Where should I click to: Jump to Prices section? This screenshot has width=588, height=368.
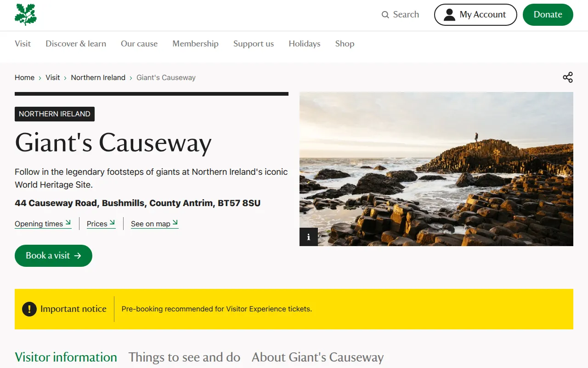pyautogui.click(x=101, y=224)
